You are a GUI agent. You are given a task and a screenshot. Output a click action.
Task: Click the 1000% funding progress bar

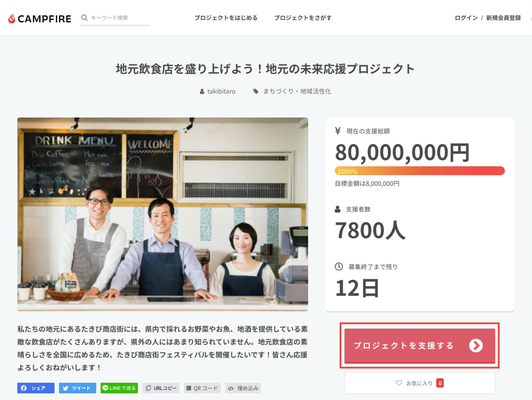pos(420,171)
